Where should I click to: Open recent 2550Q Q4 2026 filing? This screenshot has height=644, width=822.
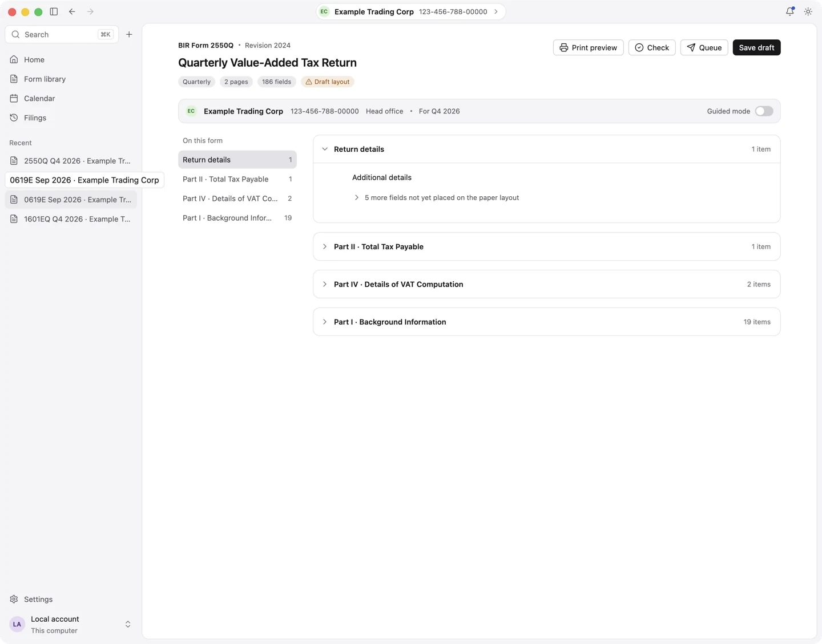click(x=71, y=161)
